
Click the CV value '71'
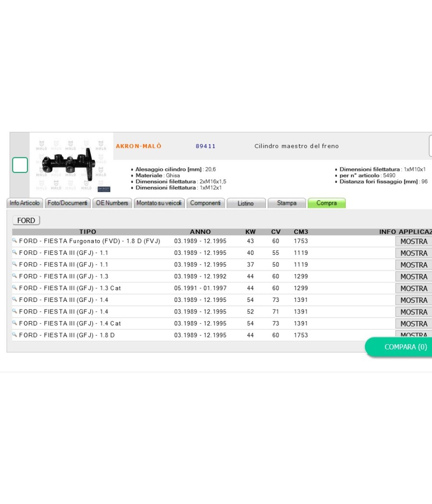(276, 312)
